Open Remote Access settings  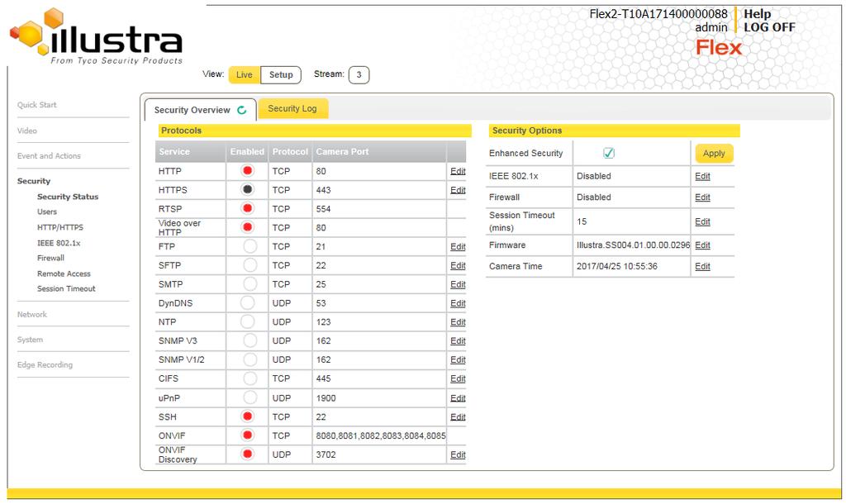(64, 273)
